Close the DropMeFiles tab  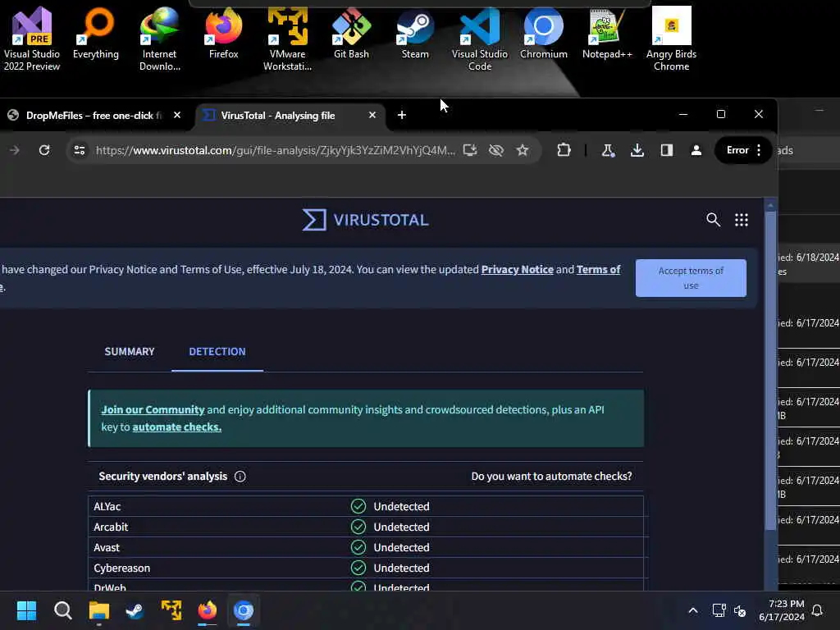(x=177, y=115)
